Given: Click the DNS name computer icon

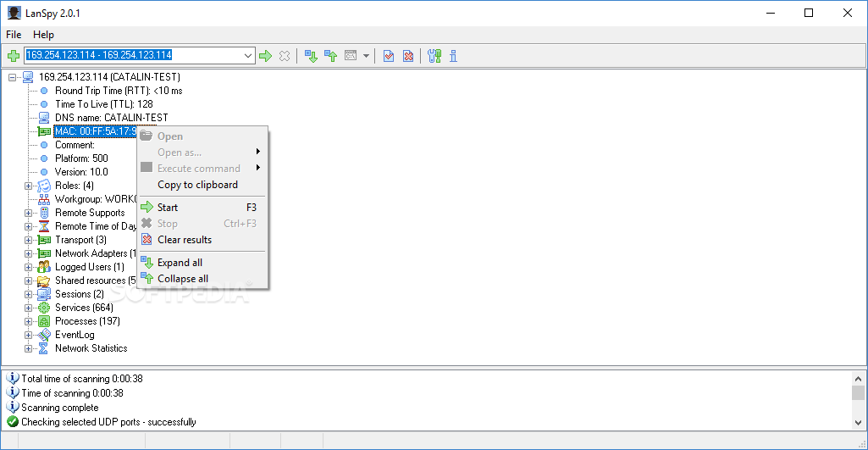Looking at the screenshot, I should (x=44, y=118).
